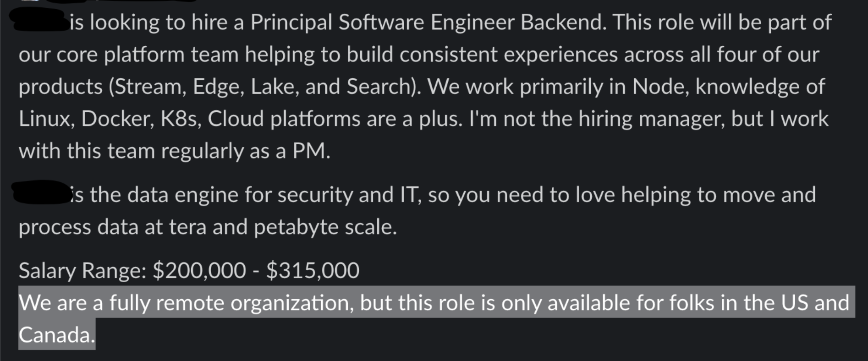This screenshot has height=361, width=868.
Task: Click the "$315,000" salary figure
Action: [x=313, y=270]
